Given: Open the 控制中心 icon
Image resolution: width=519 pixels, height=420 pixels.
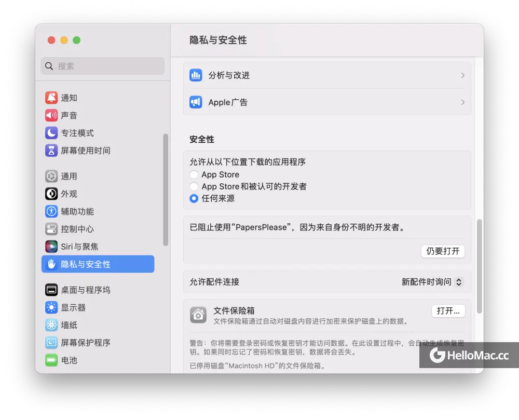Looking at the screenshot, I should (x=51, y=229).
